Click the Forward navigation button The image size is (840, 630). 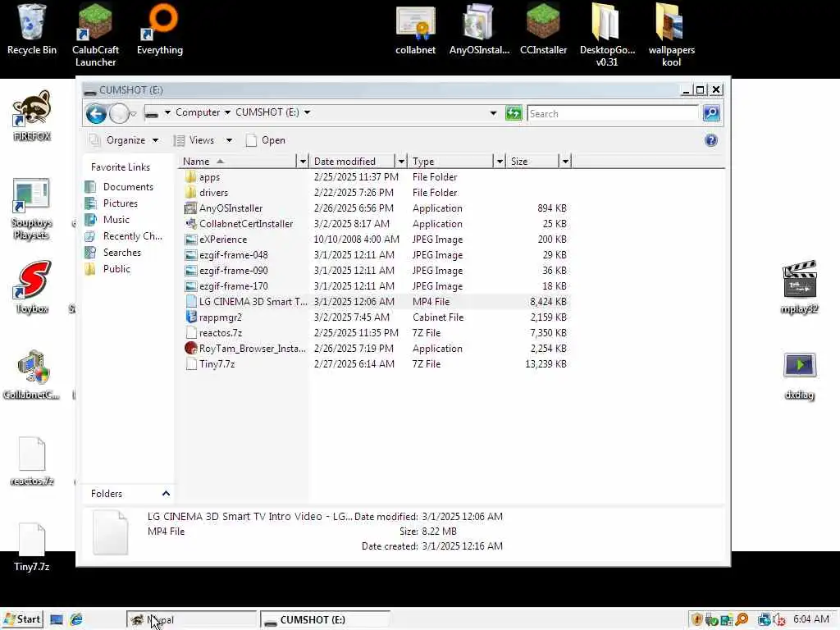point(119,113)
